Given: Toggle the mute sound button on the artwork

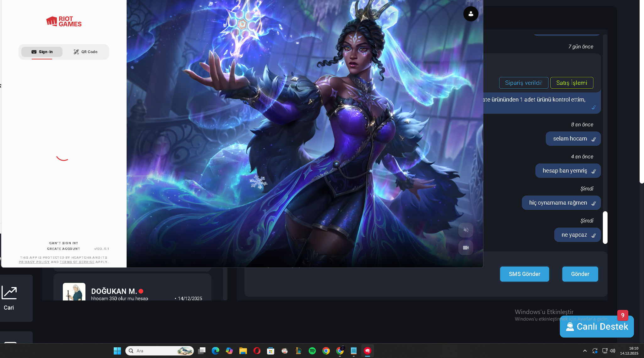Looking at the screenshot, I should pyautogui.click(x=466, y=230).
